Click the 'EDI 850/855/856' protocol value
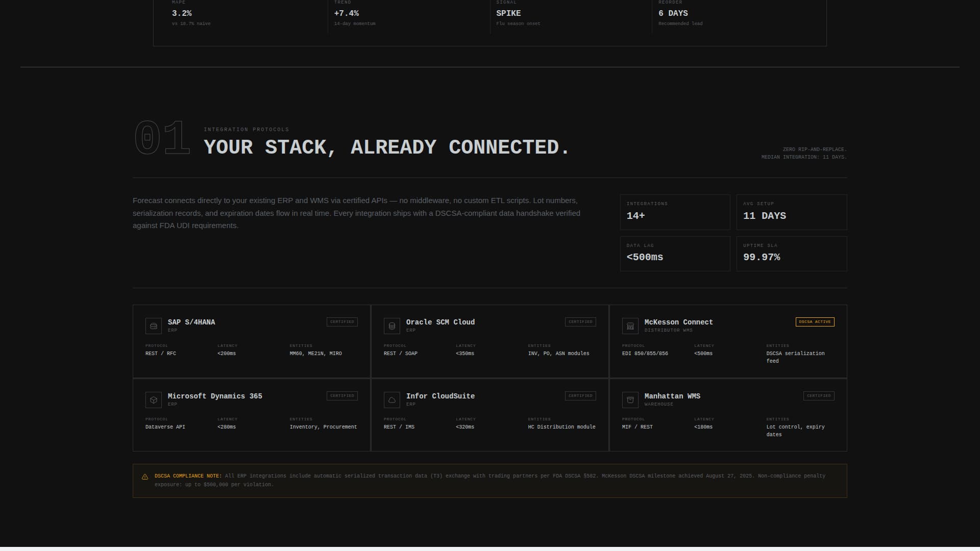 pyautogui.click(x=645, y=354)
